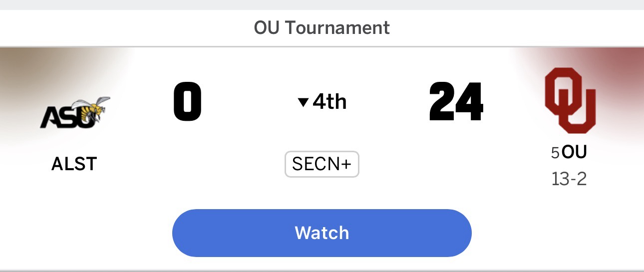Click Oklahoma's 13-2 record
Screen dimensions: 644x272
click(569, 178)
